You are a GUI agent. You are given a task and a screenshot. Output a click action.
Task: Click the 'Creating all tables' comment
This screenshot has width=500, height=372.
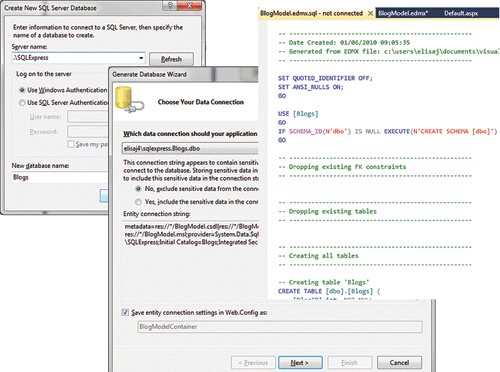click(x=319, y=256)
